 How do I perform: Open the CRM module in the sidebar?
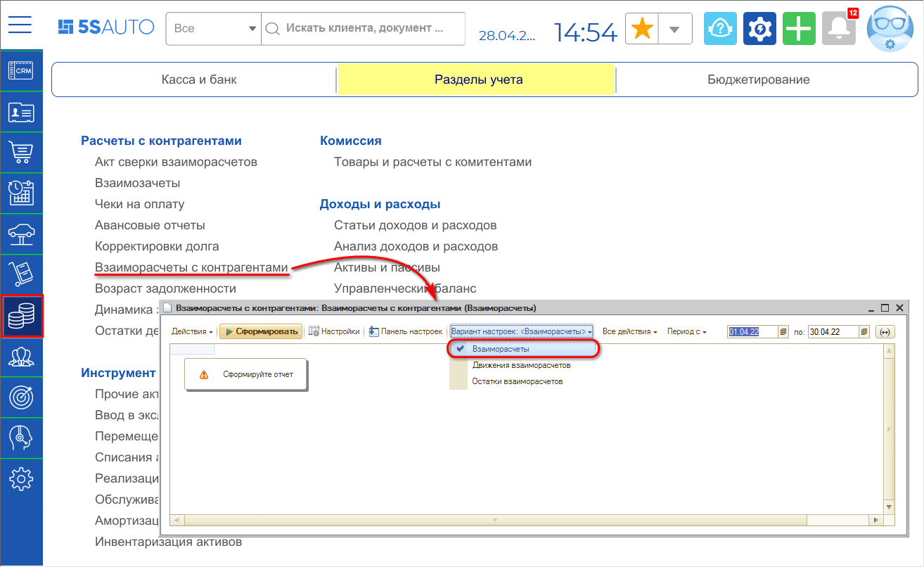21,72
